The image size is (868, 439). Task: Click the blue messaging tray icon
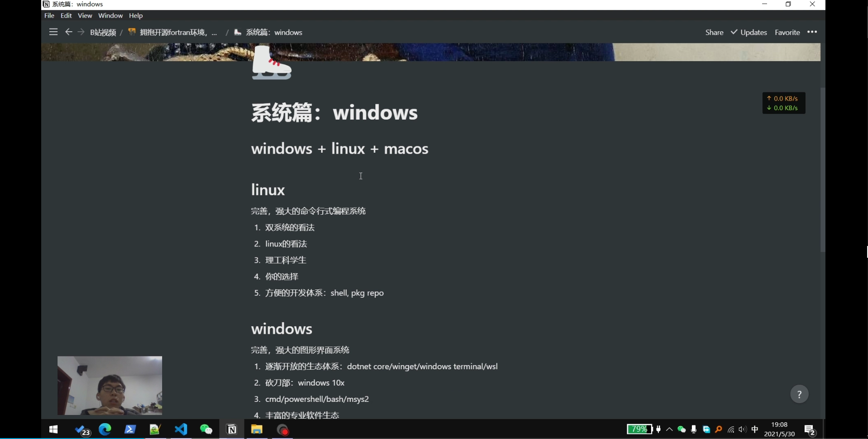[x=706, y=429]
